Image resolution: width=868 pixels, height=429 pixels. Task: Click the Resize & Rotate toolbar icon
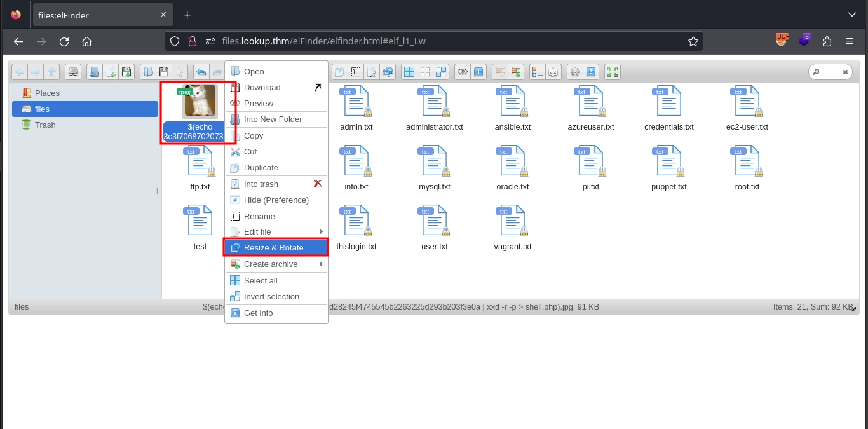[x=388, y=72]
